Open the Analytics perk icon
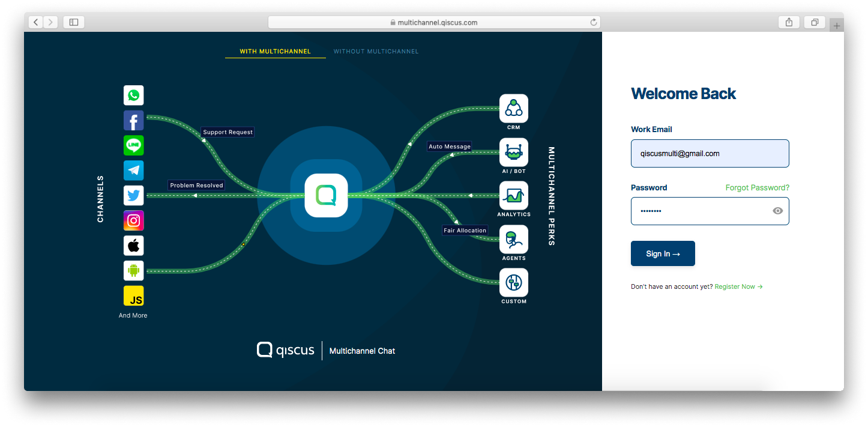This screenshot has height=427, width=868. pos(513,195)
